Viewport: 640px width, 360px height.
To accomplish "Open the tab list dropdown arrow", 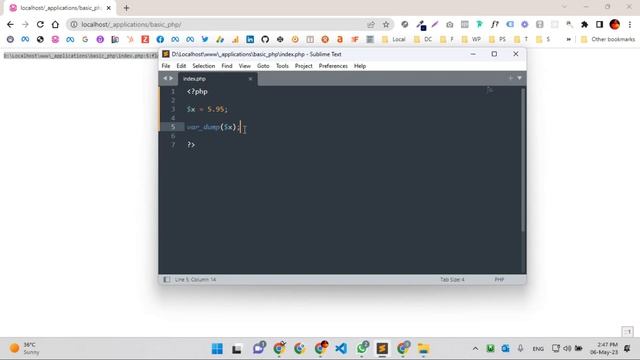I will (x=520, y=78).
